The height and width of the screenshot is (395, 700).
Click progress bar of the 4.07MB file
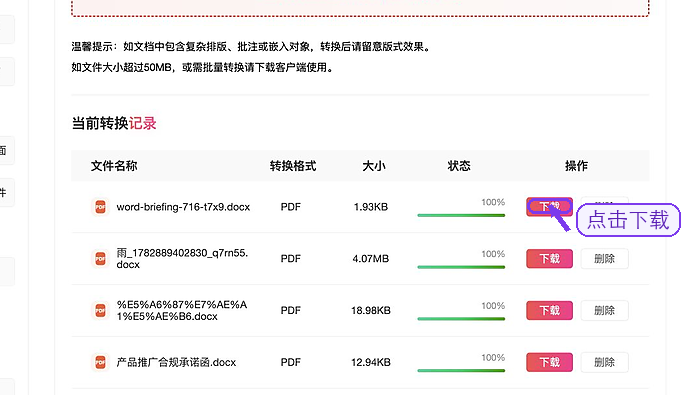point(461,267)
